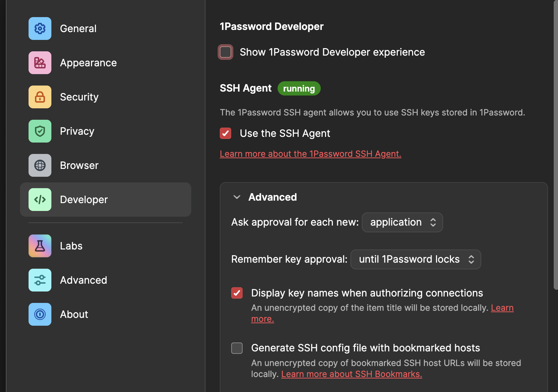
Task: Click the Labs flask icon
Action: click(40, 246)
